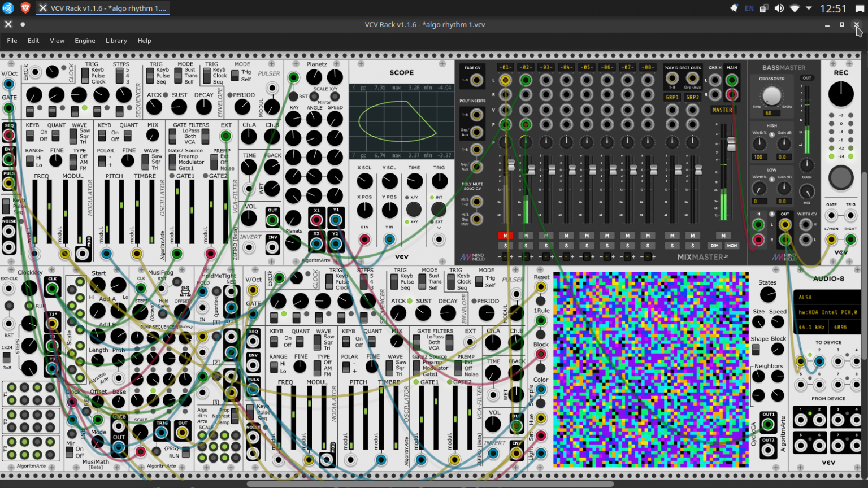Toggle the bypass B button on BassMaster
Screen dimensions: 868x488
coord(772,214)
